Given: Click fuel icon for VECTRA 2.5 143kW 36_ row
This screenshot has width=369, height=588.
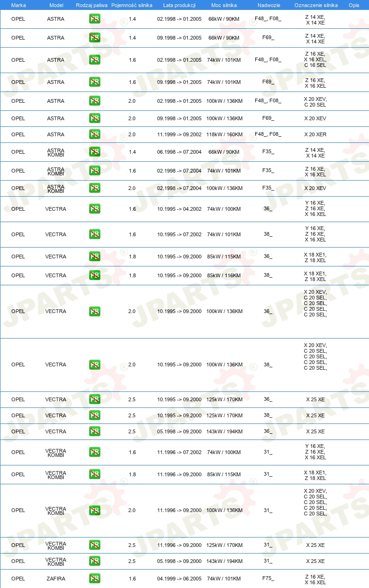Looking at the screenshot, I should click(94, 431).
